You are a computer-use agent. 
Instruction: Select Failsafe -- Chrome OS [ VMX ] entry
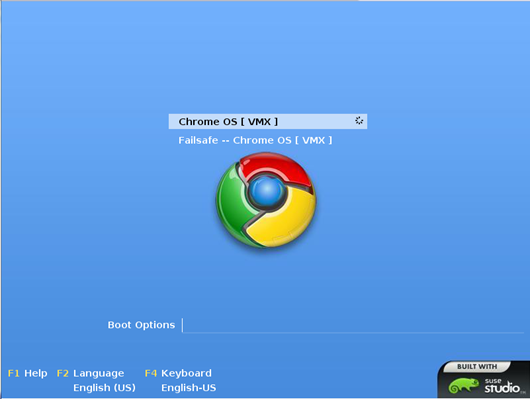(x=255, y=140)
